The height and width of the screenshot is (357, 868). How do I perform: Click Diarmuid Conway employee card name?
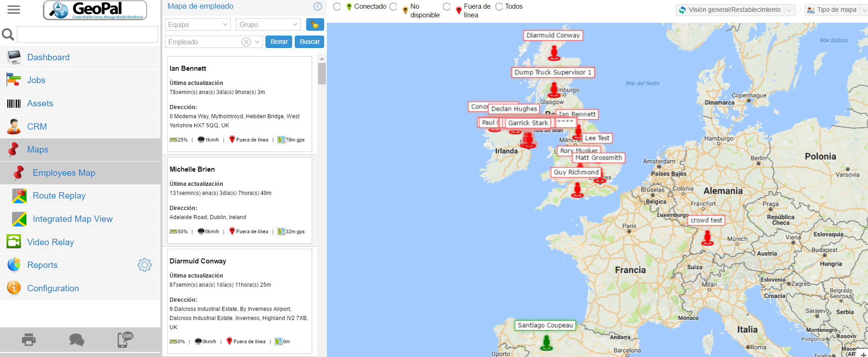[x=198, y=261]
